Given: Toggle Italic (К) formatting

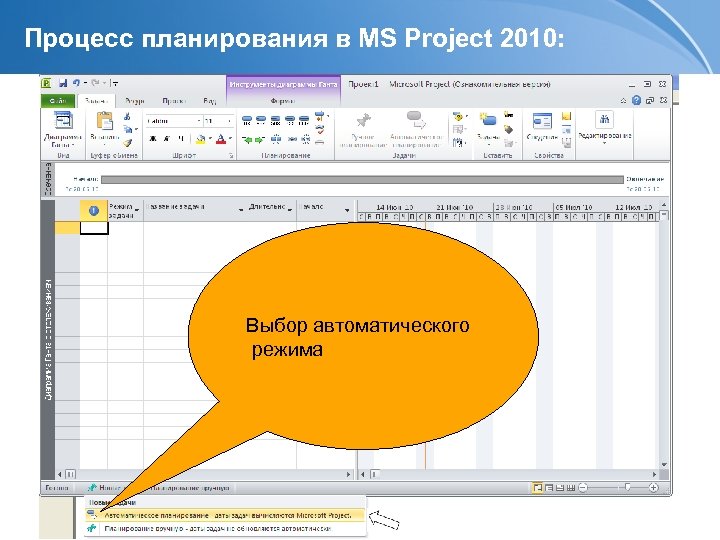Looking at the screenshot, I should [167, 139].
